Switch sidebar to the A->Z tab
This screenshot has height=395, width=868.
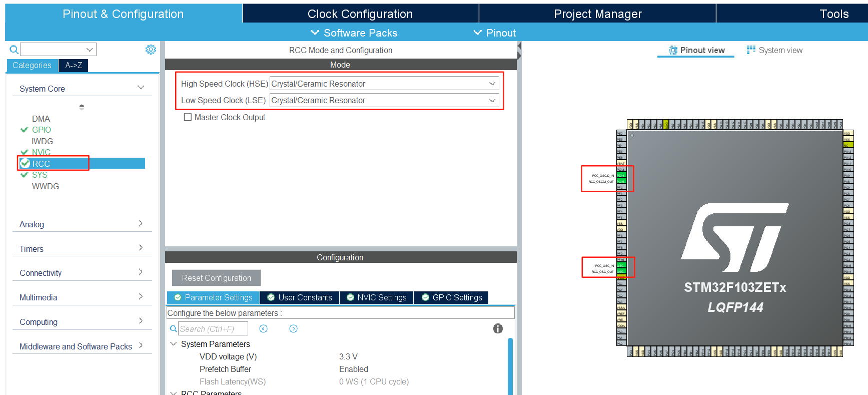74,65
